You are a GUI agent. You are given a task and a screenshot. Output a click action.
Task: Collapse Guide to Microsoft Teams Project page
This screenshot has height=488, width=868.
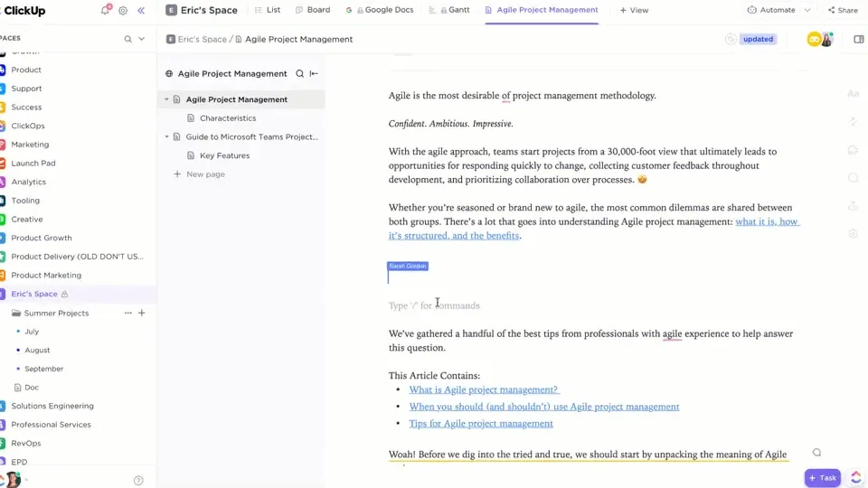coord(166,136)
